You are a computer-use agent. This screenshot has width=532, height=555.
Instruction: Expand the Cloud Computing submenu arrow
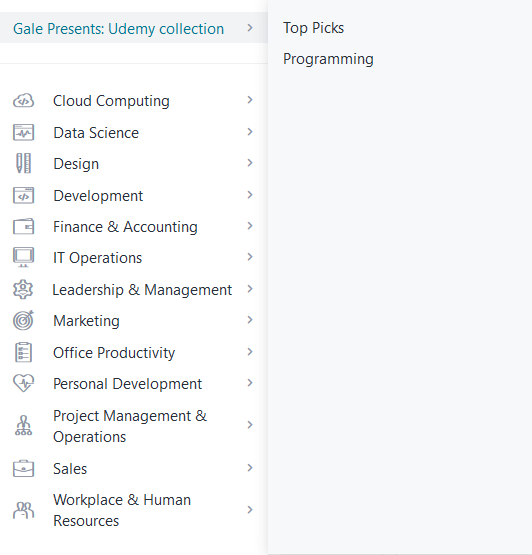click(250, 100)
